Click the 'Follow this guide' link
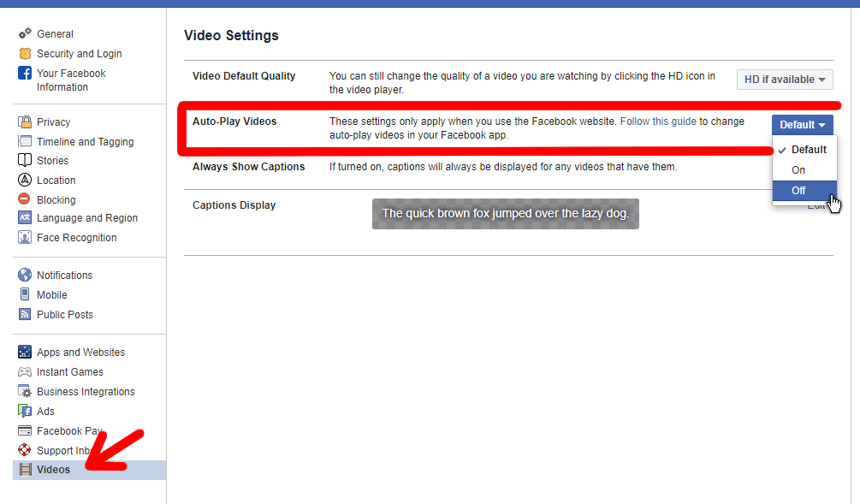The width and height of the screenshot is (860, 504). tap(658, 122)
